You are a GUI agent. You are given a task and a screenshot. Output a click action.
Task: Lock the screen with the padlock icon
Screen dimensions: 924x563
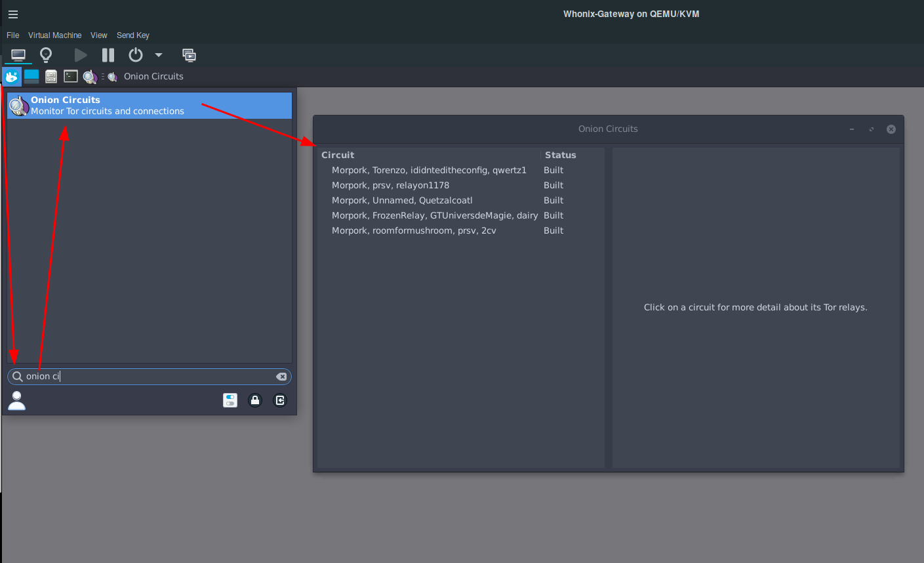click(255, 400)
